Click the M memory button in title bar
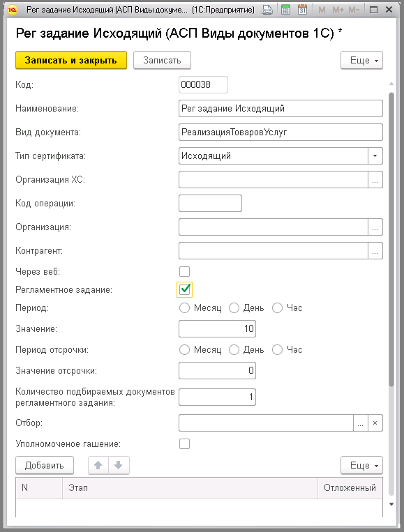404x532 pixels. [x=322, y=10]
